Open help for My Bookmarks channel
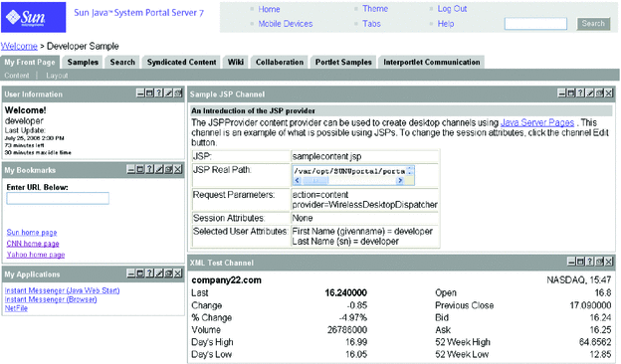The width and height of the screenshot is (621, 364). [149, 169]
